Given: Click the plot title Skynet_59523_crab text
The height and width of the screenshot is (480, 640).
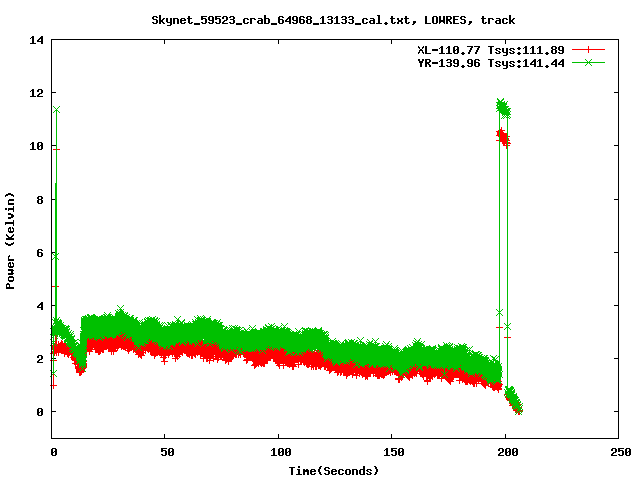Looking at the screenshot, I should click(x=333, y=19).
